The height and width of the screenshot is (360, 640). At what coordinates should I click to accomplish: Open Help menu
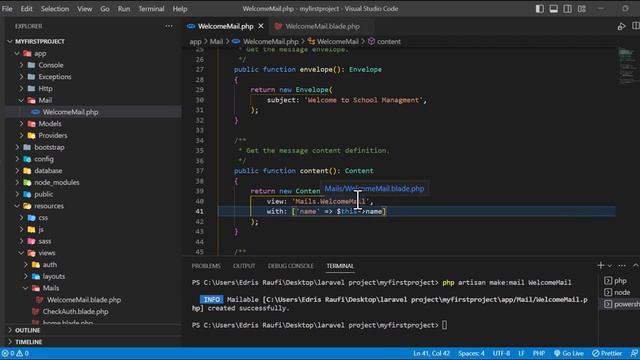click(x=180, y=9)
